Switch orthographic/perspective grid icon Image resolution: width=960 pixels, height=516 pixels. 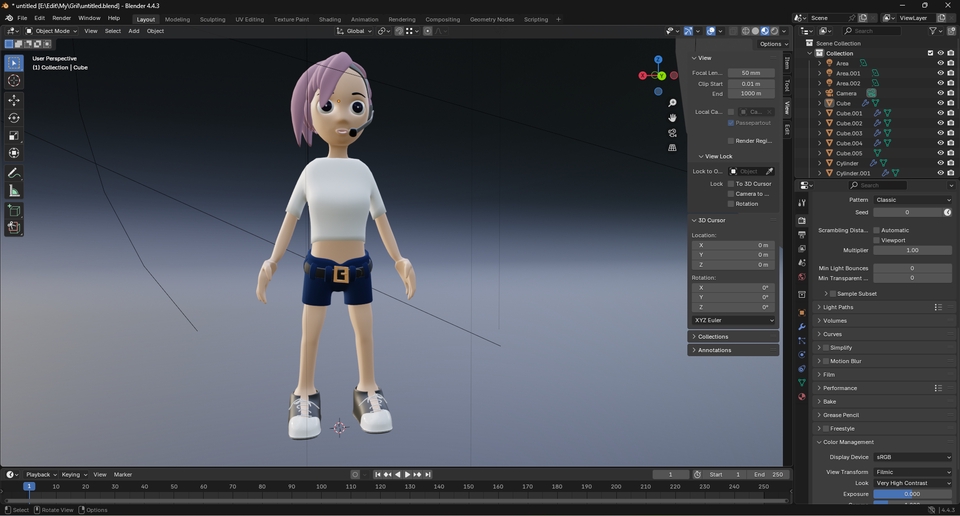click(x=672, y=148)
